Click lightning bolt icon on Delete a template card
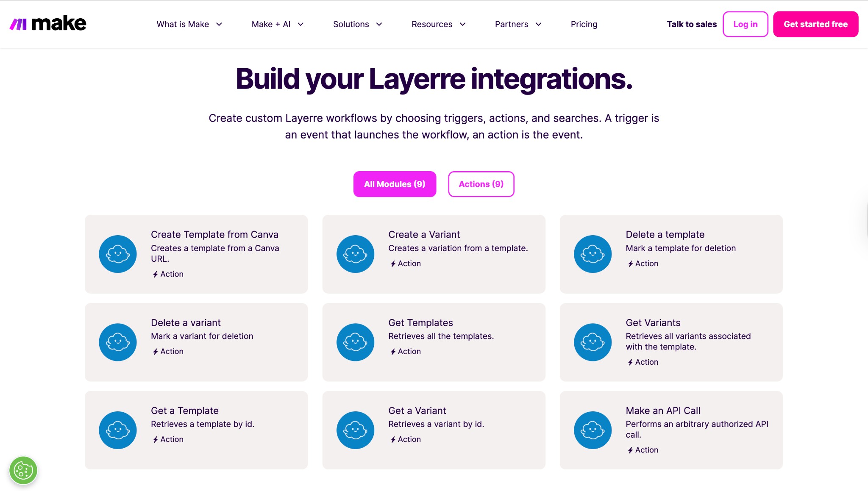Screen dimensions: 868x491 pyautogui.click(x=630, y=264)
